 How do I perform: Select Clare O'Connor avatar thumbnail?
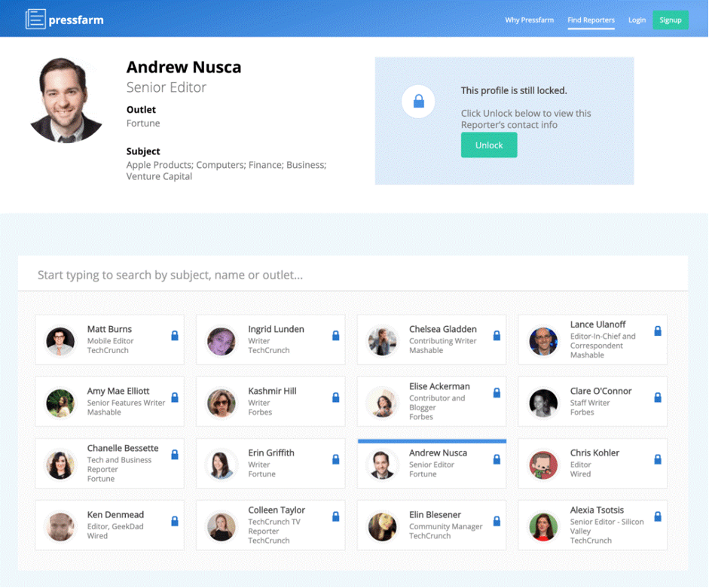click(543, 403)
